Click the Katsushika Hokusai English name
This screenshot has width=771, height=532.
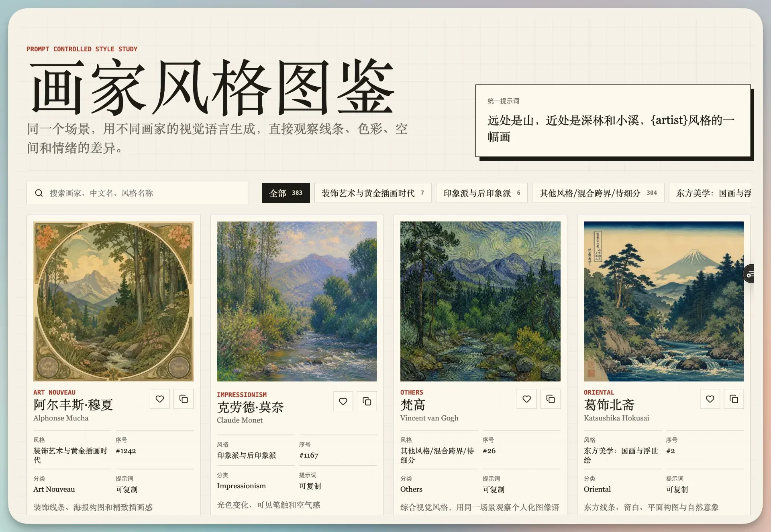coord(616,418)
